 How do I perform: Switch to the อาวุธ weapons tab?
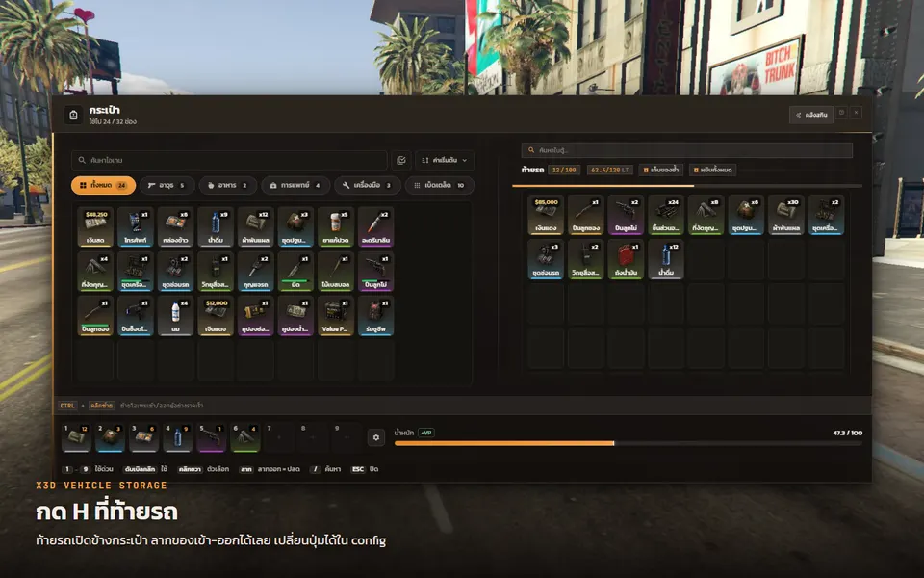[167, 185]
